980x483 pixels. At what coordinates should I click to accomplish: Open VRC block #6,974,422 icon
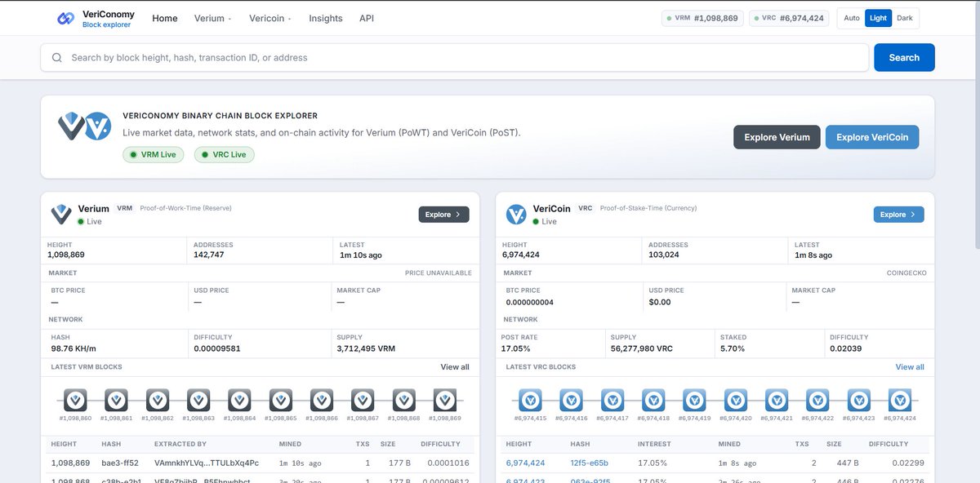coord(817,400)
